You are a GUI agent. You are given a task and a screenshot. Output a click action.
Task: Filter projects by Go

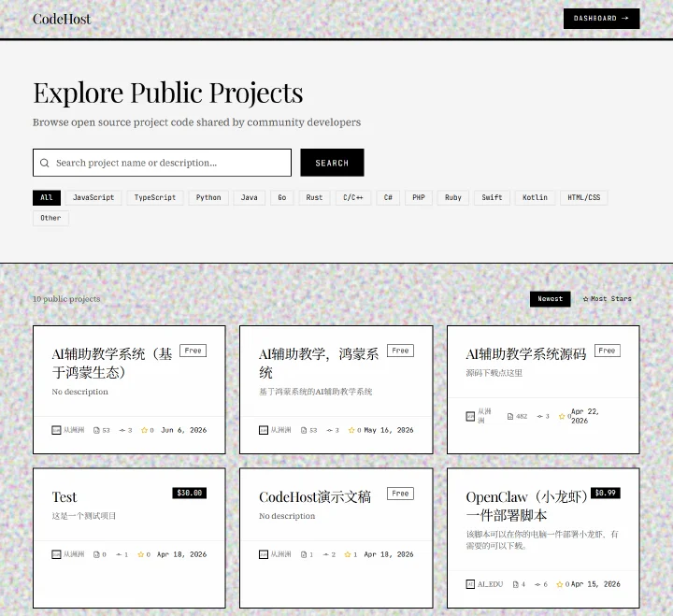(x=281, y=197)
